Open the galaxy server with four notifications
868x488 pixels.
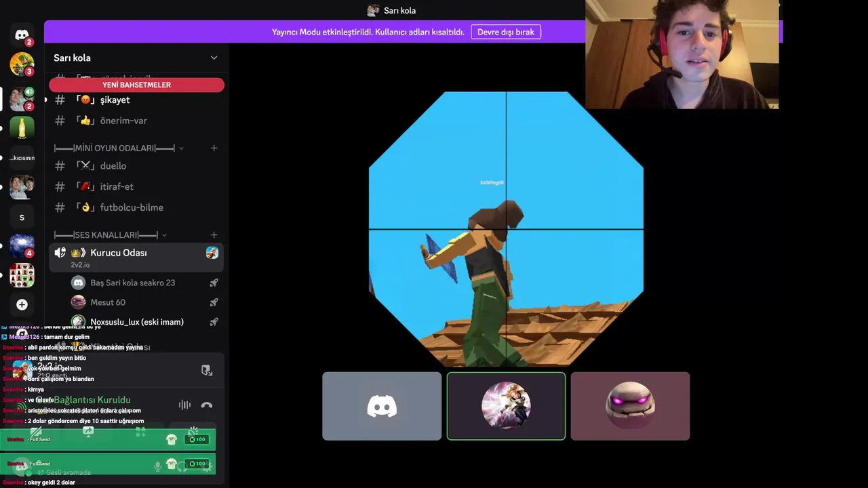pyautogui.click(x=22, y=246)
